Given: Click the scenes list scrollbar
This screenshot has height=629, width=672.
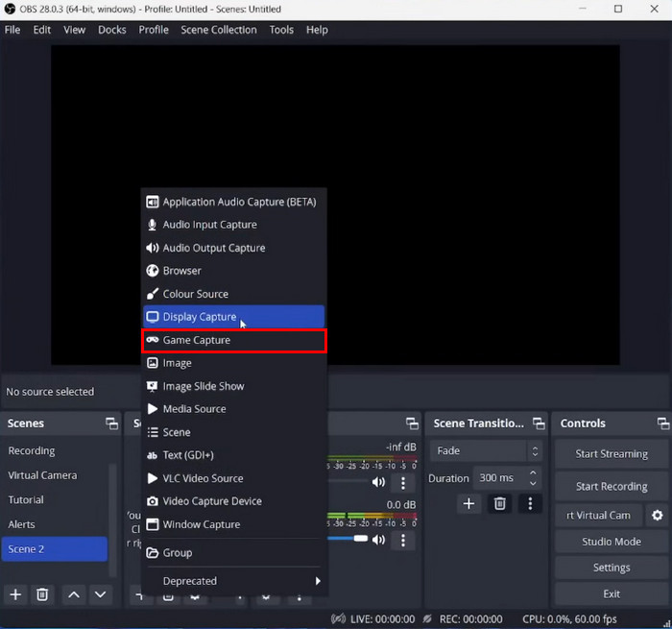Looking at the screenshot, I should click(112, 520).
